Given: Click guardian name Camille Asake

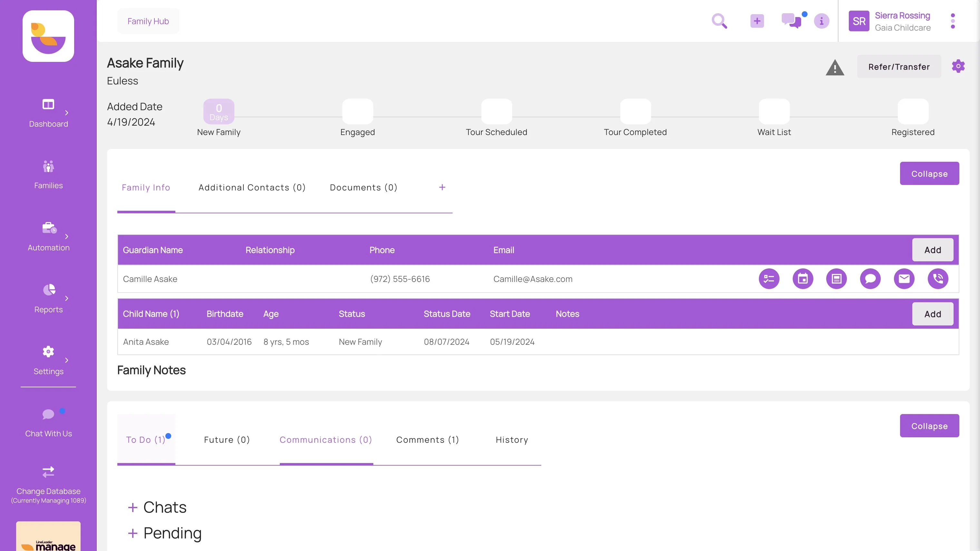Looking at the screenshot, I should pyautogui.click(x=150, y=279).
